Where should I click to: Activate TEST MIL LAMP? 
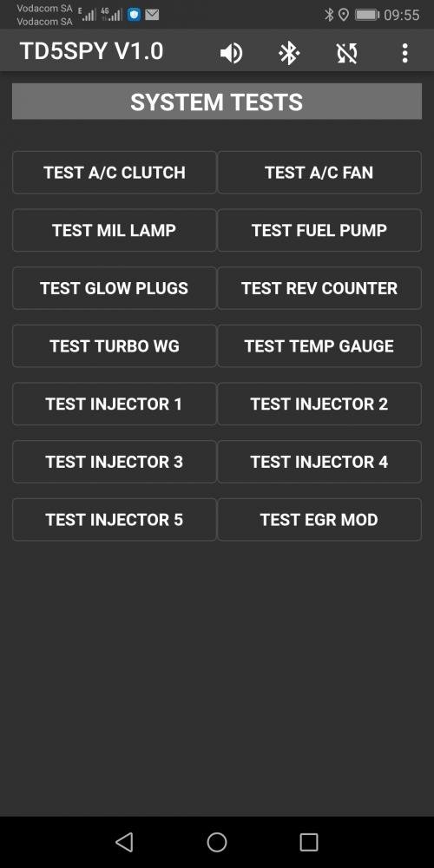click(115, 230)
